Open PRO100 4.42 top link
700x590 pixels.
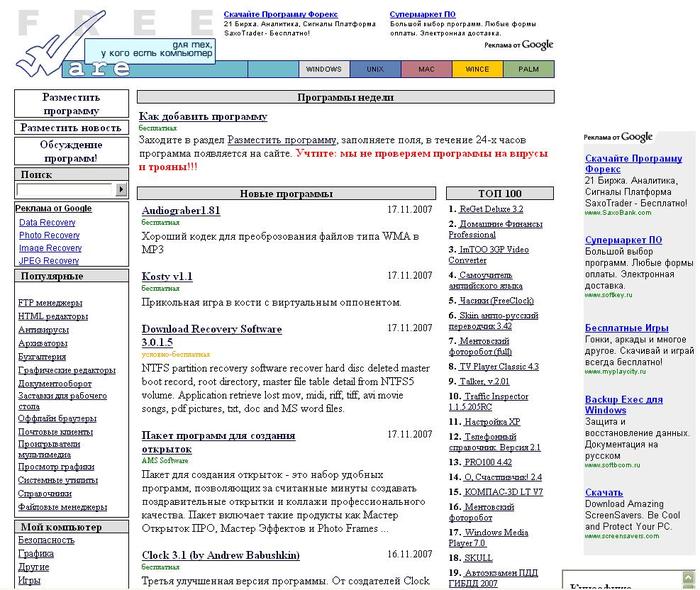point(488,462)
